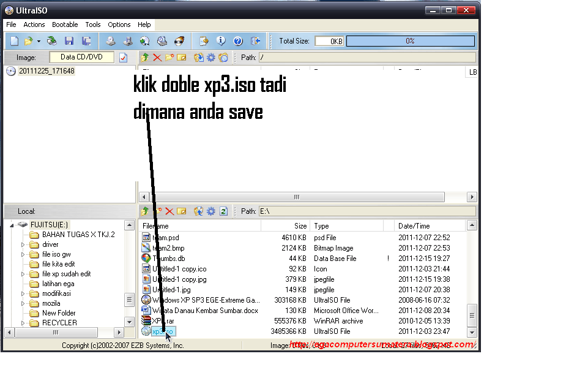Open the Actions menu
Screen dimensions: 588x378
[x=34, y=25]
